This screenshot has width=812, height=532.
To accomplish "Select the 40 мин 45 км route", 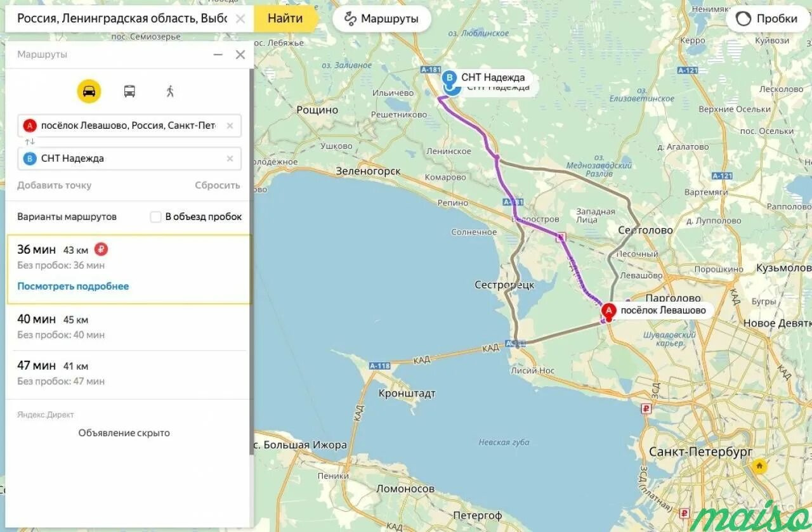I will coord(129,327).
